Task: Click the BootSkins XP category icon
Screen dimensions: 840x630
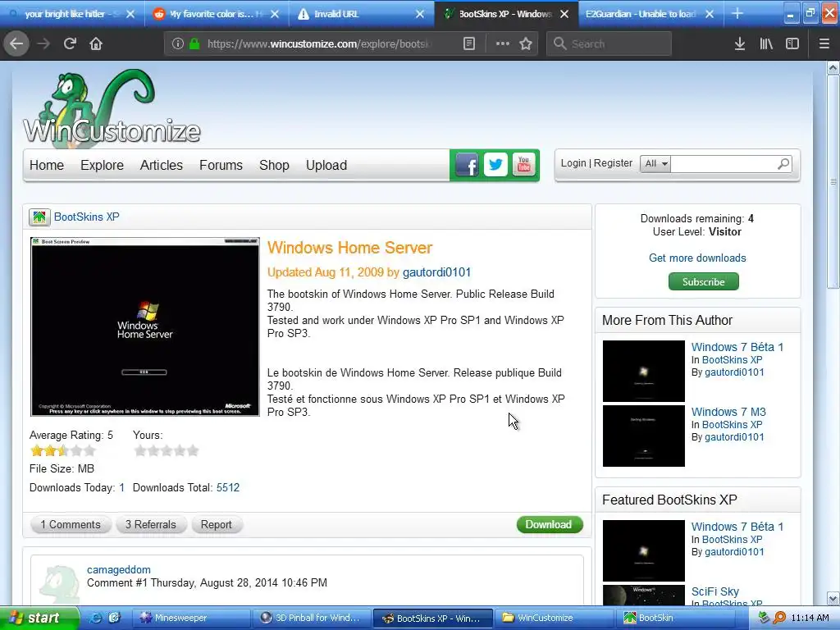Action: pos(39,217)
